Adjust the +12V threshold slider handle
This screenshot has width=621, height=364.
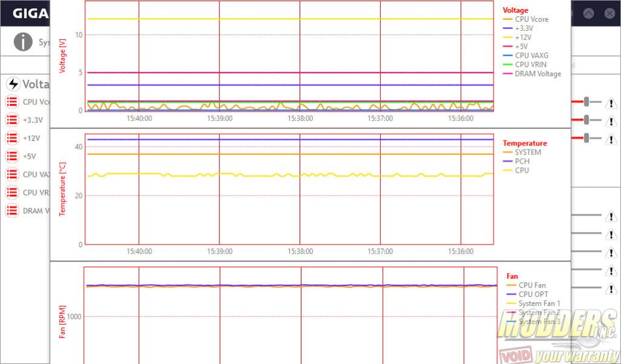pos(586,137)
